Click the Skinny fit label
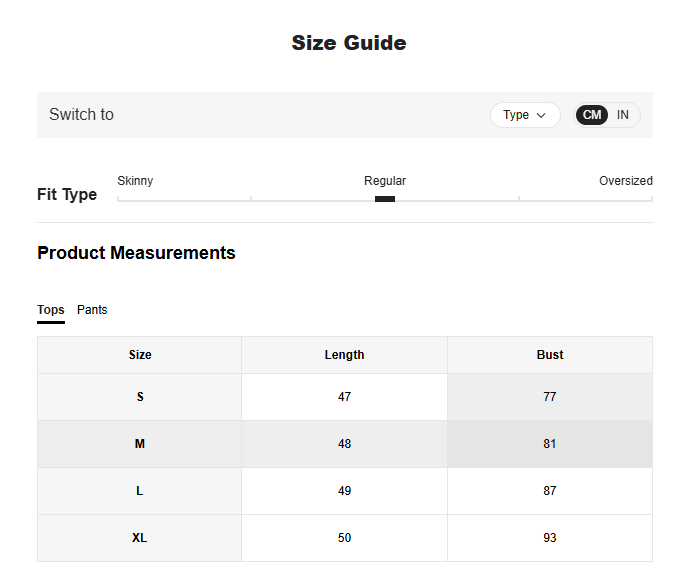 tap(135, 181)
